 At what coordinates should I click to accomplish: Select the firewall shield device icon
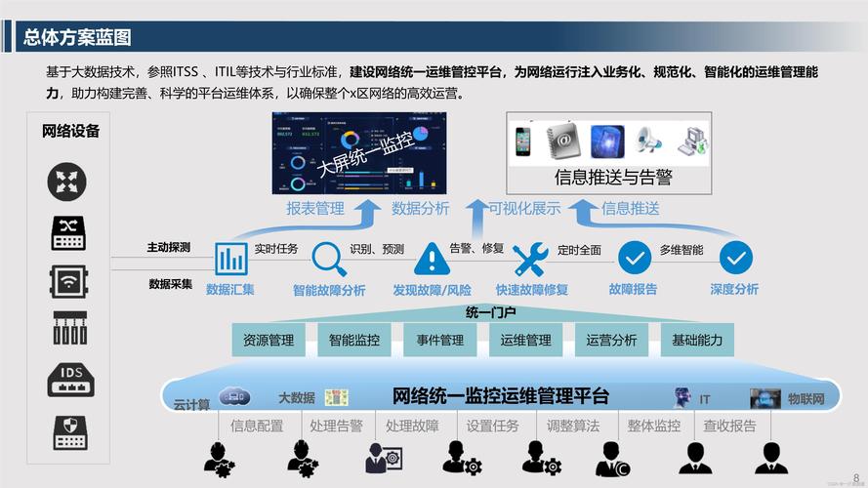click(x=70, y=432)
